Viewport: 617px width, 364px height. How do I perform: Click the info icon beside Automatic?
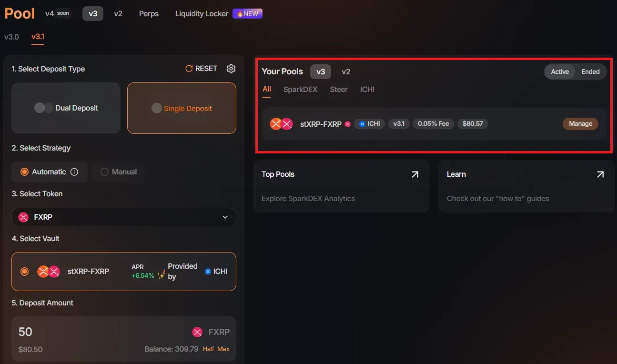74,172
